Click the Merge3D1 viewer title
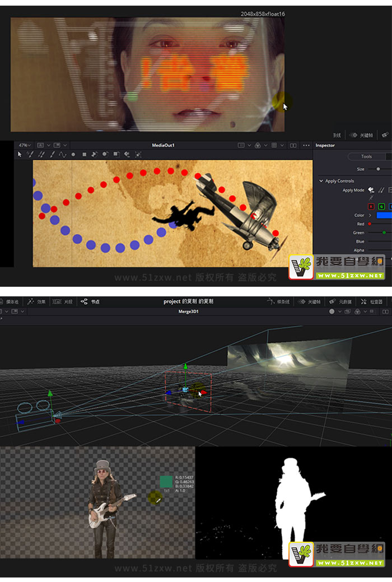Screen dimensions: 392x582 point(188,311)
